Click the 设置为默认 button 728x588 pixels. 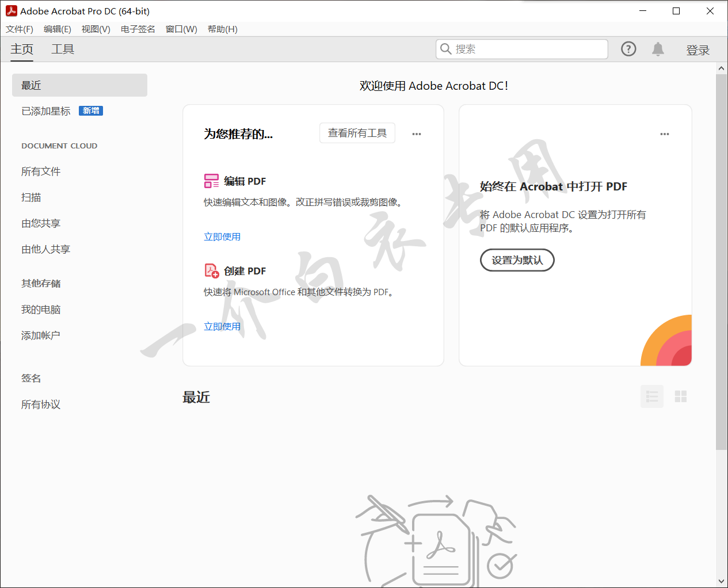tap(517, 260)
